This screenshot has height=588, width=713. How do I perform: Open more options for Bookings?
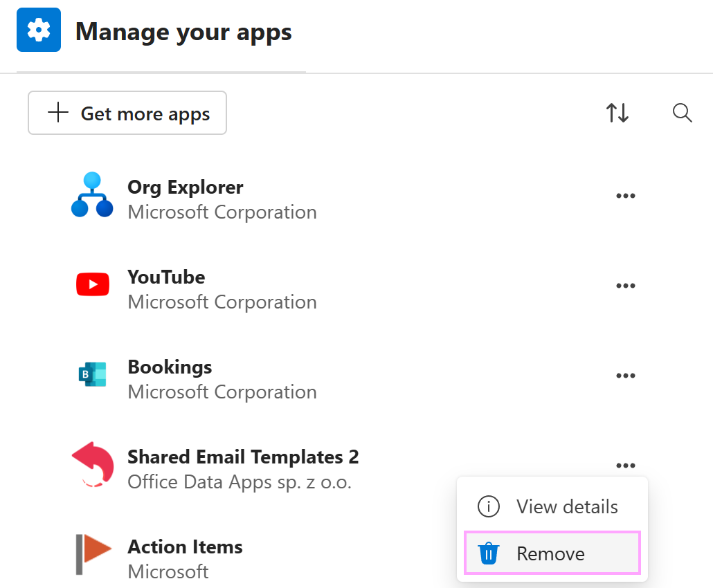coord(625,375)
